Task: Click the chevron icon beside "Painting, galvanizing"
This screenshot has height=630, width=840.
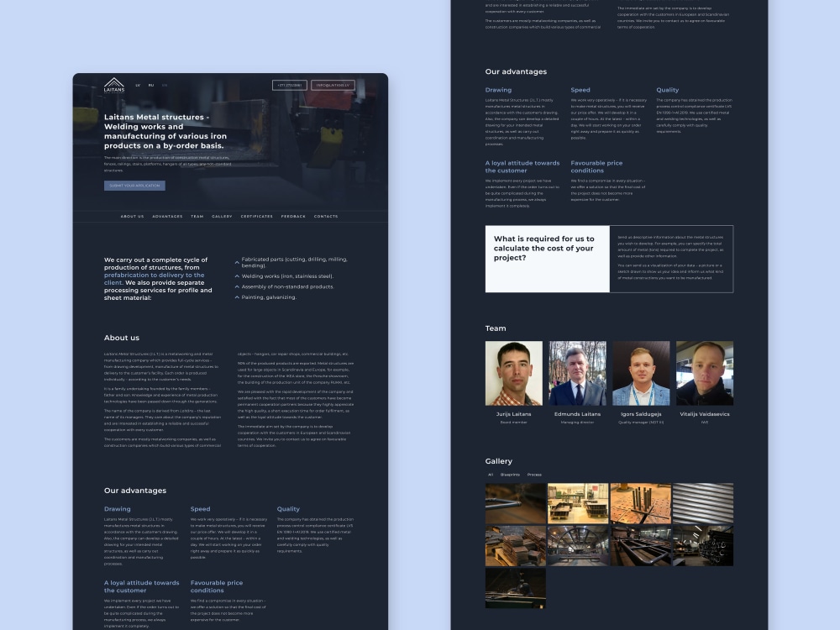Action: pos(237,297)
